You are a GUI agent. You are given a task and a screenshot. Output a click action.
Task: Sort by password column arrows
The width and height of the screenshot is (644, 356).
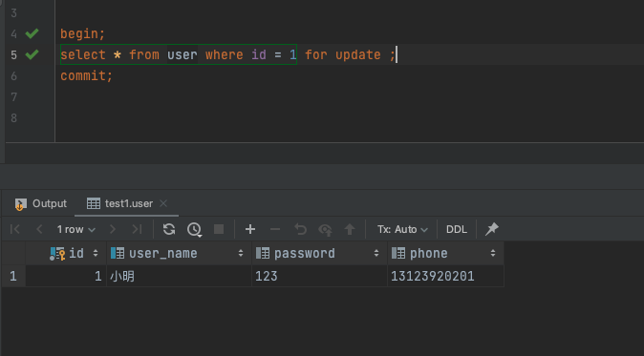click(x=376, y=253)
